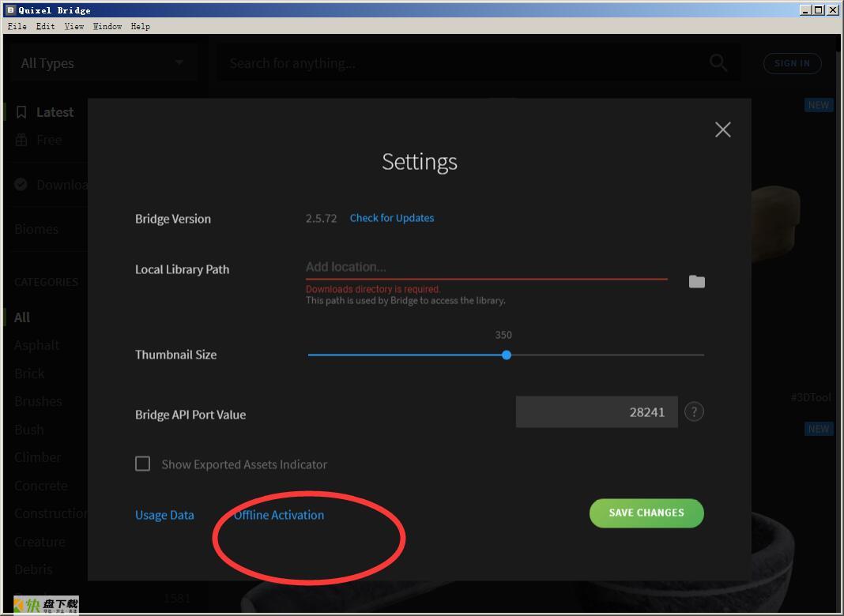
Task: Click the Thumbnail Size slider handle
Action: pos(507,355)
